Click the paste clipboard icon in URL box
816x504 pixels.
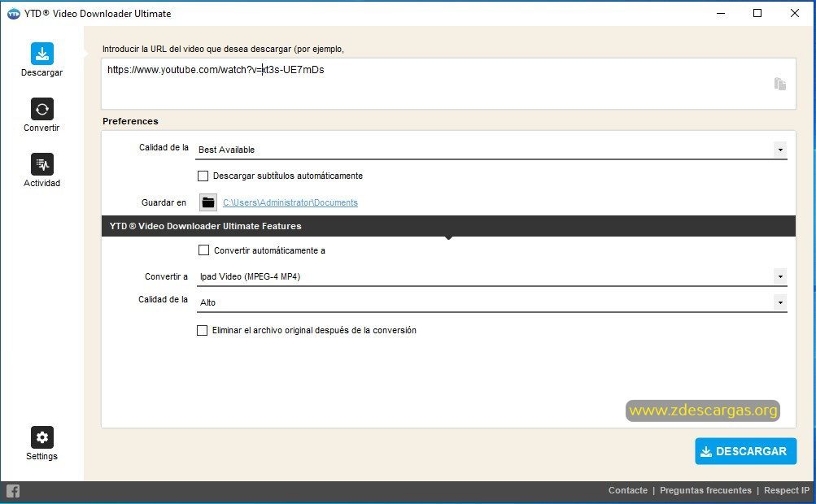(x=779, y=84)
